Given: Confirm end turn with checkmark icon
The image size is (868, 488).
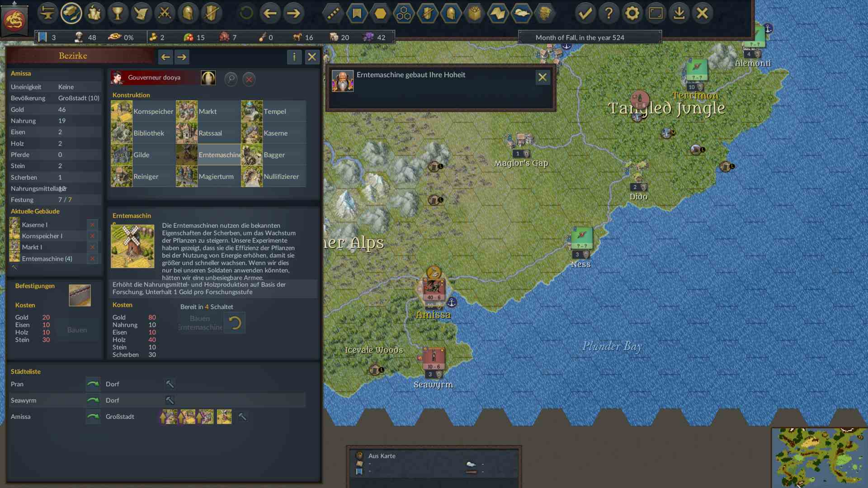Looking at the screenshot, I should [585, 13].
